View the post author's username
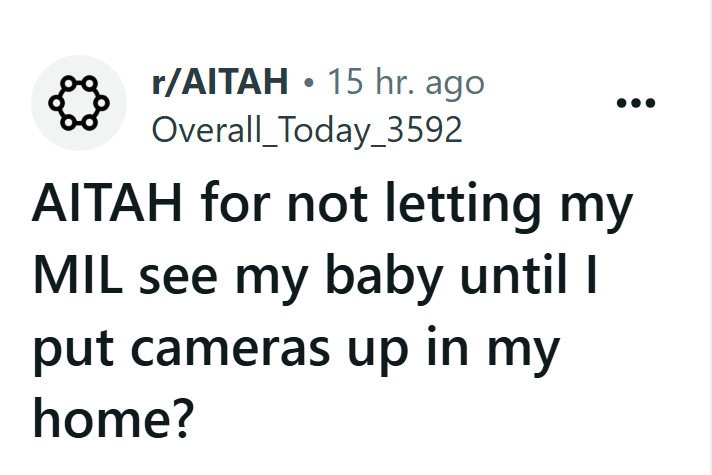This screenshot has width=712, height=475. tap(307, 130)
